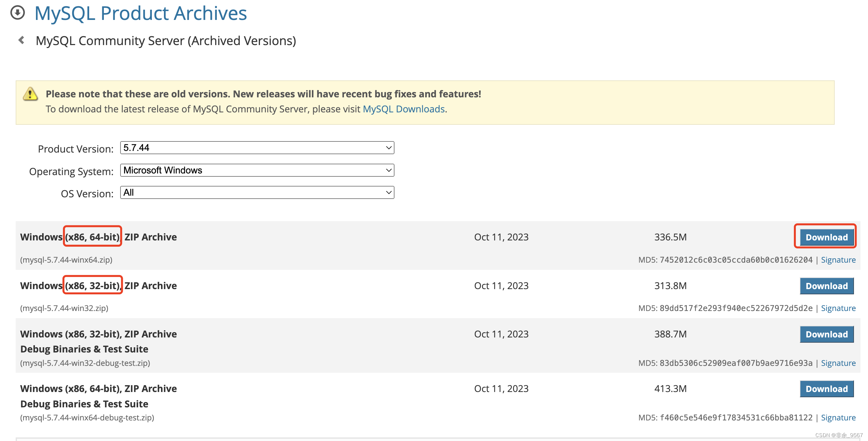Screen dimensions: 868x441
Task: Click MySQL Community Server (Archived Versions) heading
Action: 166,41
